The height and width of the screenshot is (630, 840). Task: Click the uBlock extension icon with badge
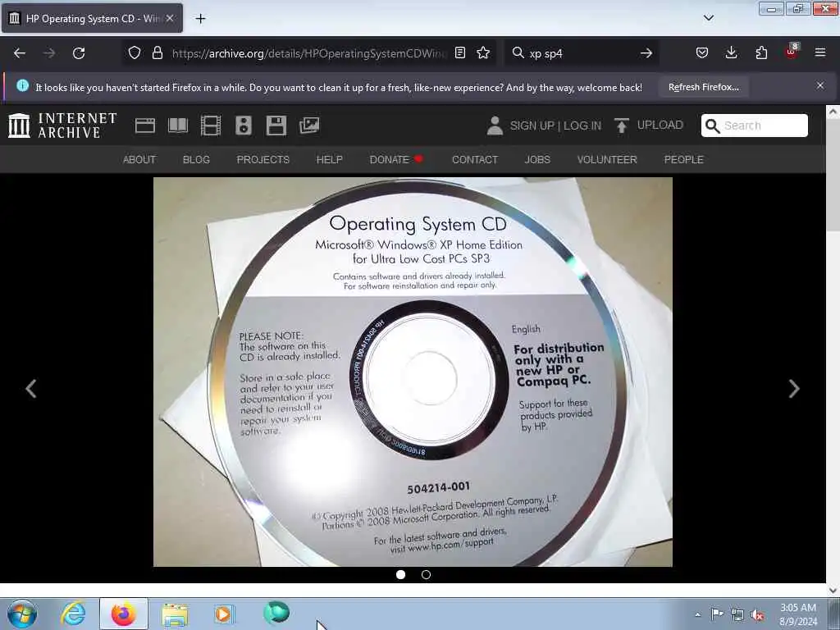point(792,52)
